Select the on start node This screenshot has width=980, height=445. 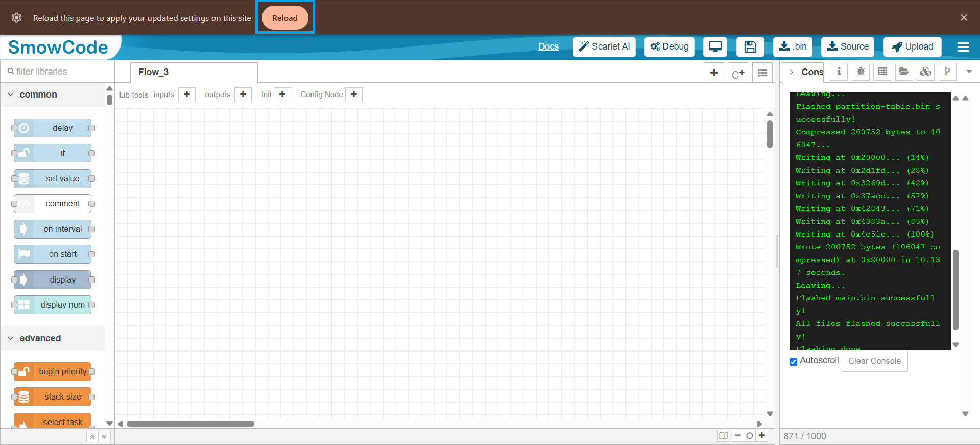coord(53,254)
